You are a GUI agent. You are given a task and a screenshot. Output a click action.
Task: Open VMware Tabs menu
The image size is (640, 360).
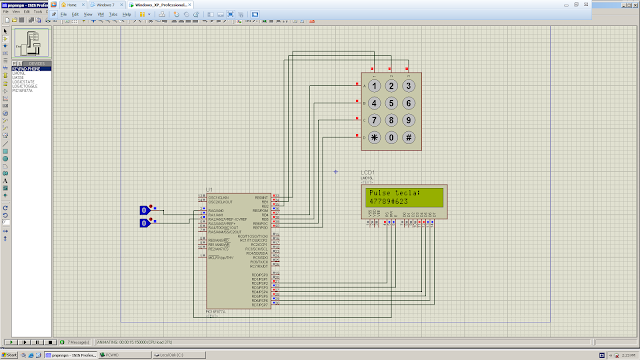click(113, 14)
